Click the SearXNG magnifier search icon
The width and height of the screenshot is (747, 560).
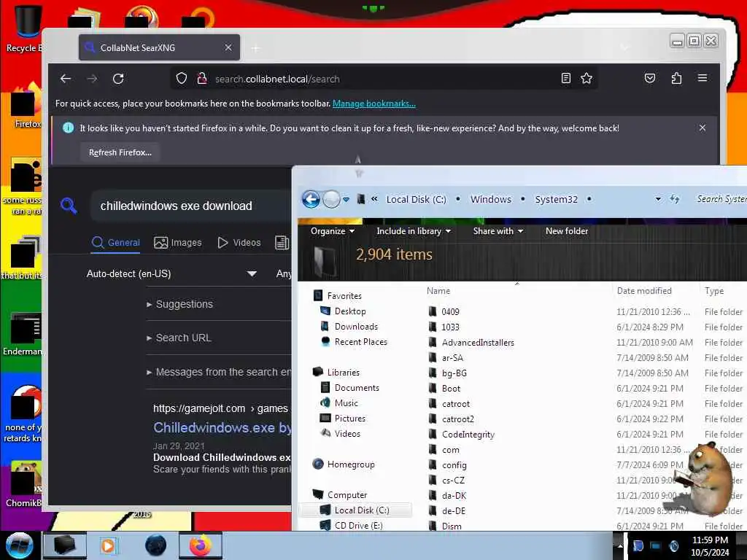[x=69, y=206]
